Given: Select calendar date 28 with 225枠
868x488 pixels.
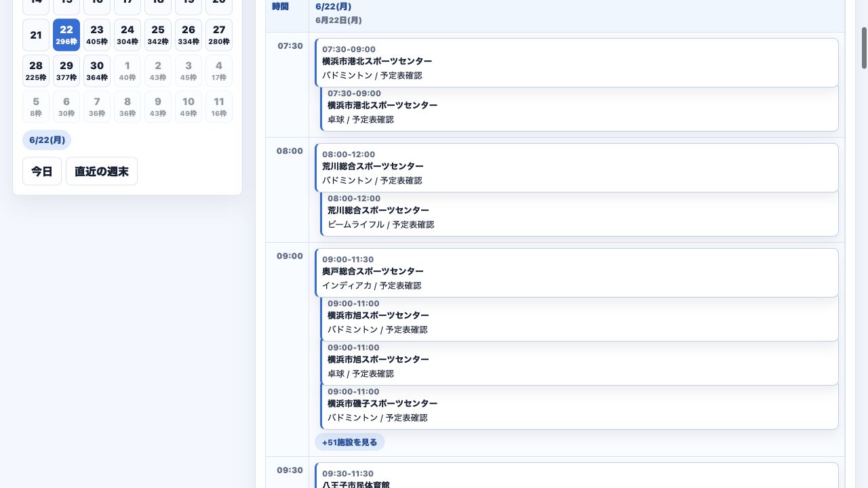Looking at the screenshot, I should tap(36, 70).
